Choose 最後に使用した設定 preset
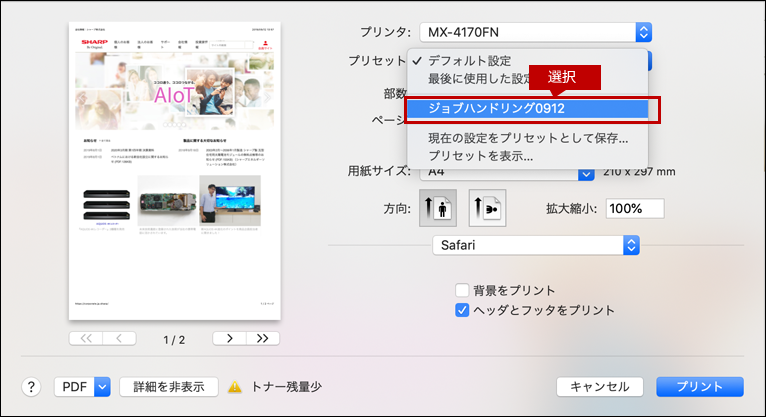Viewport: 766px width, 417px height. [x=527, y=79]
